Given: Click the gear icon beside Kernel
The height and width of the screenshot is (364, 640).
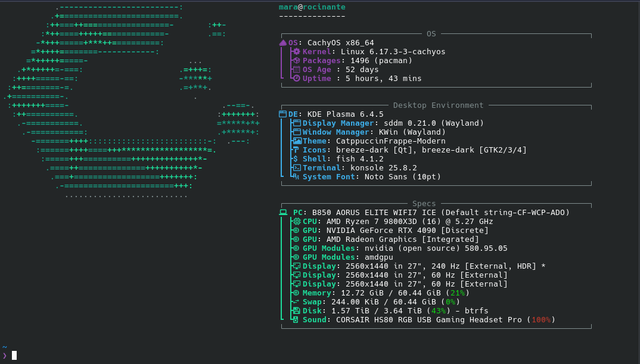Looking at the screenshot, I should (296, 52).
